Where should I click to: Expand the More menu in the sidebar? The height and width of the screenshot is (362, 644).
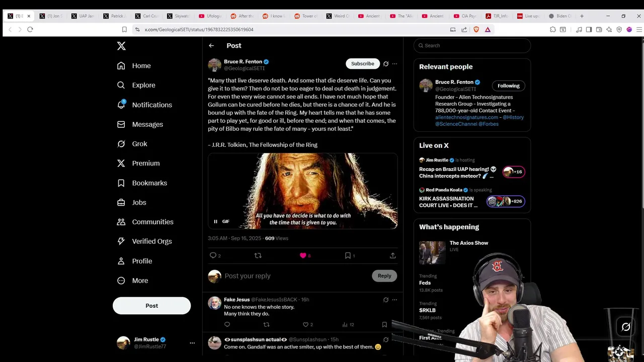(132, 281)
